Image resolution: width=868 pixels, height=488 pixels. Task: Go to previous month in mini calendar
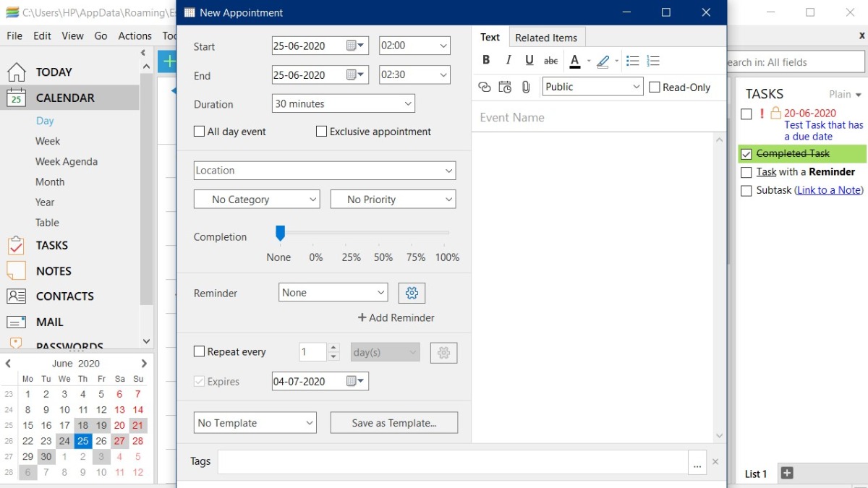tap(8, 364)
